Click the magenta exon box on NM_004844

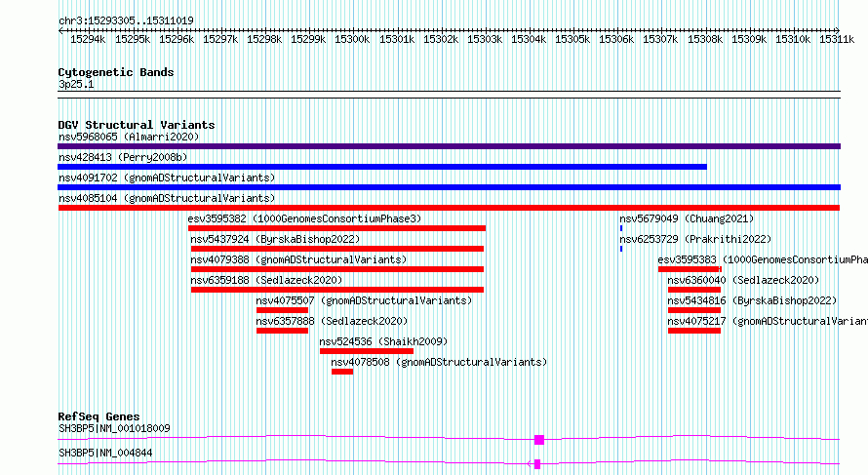(x=537, y=464)
